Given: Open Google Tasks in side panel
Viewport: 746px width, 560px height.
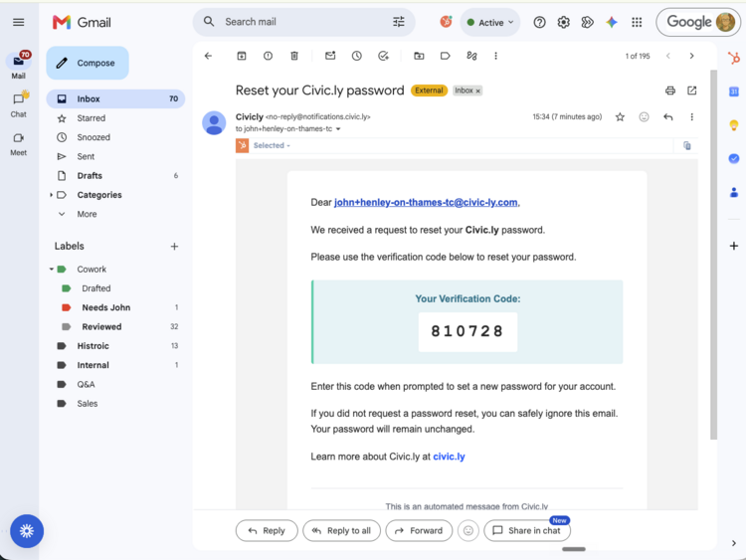Looking at the screenshot, I should pyautogui.click(x=734, y=159).
